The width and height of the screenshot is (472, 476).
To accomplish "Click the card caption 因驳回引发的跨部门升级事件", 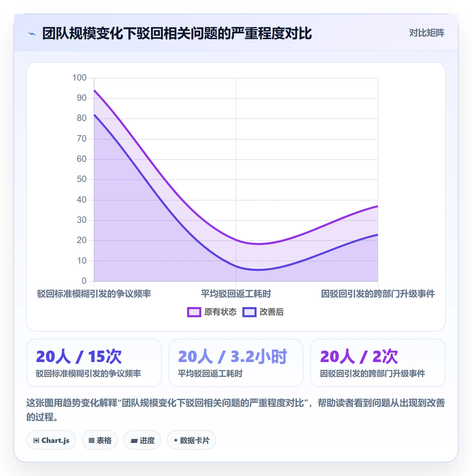I will coord(373,374).
